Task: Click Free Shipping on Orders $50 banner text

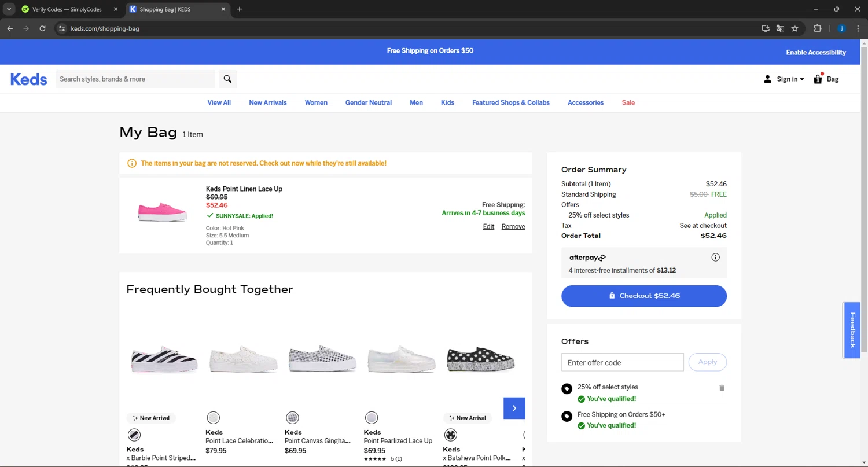Action: [x=430, y=51]
